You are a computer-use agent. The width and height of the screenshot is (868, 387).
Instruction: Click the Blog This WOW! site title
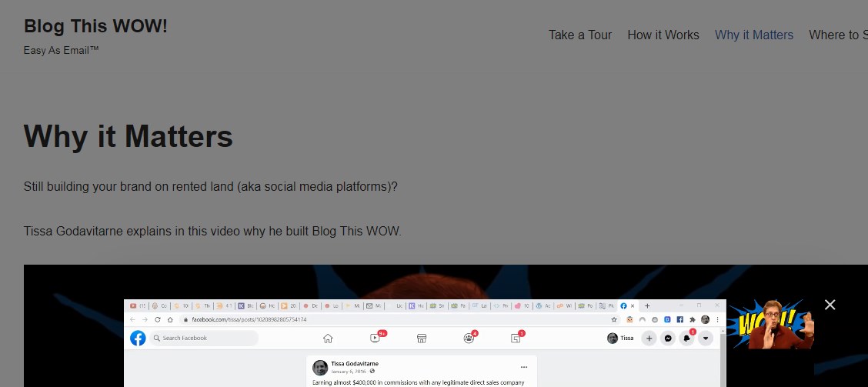click(95, 26)
